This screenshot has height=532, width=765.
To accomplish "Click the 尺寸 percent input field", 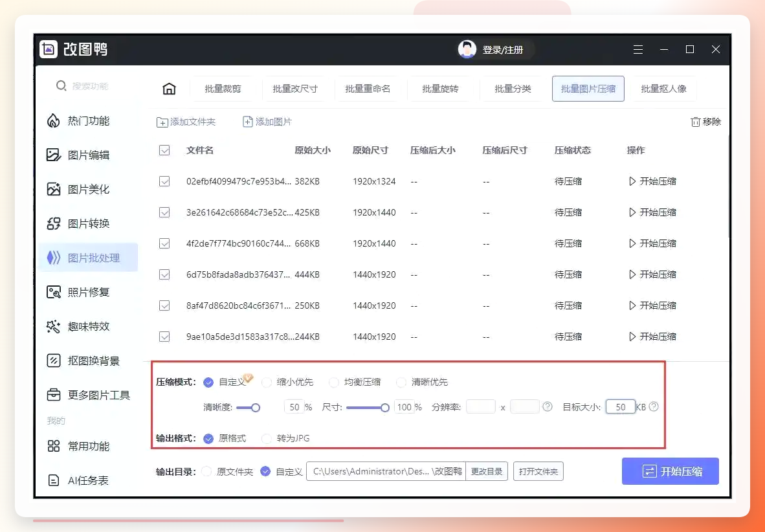I will point(404,406).
